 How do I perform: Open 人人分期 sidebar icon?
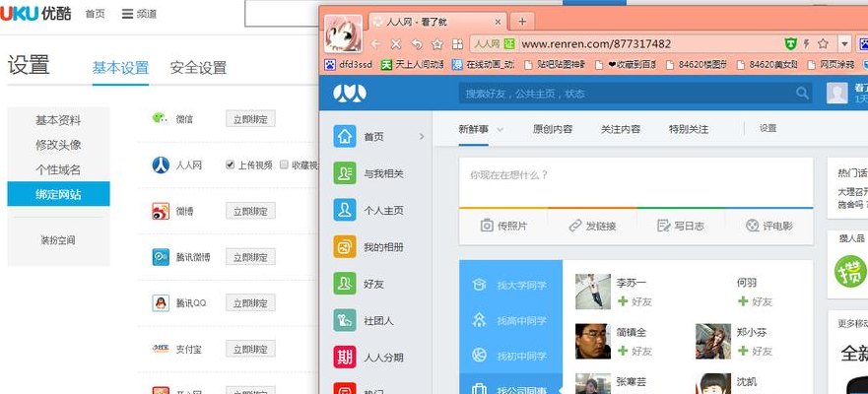coord(344,358)
